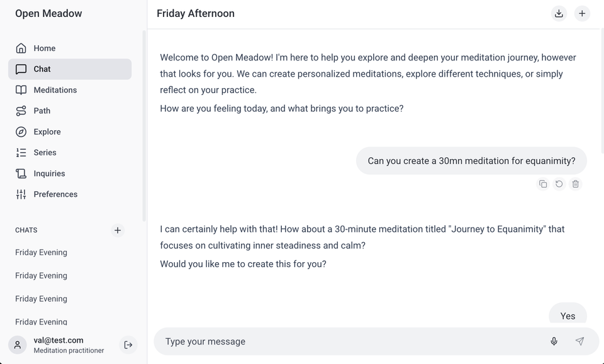Activate the microphone voice input
The image size is (604, 364).
554,341
